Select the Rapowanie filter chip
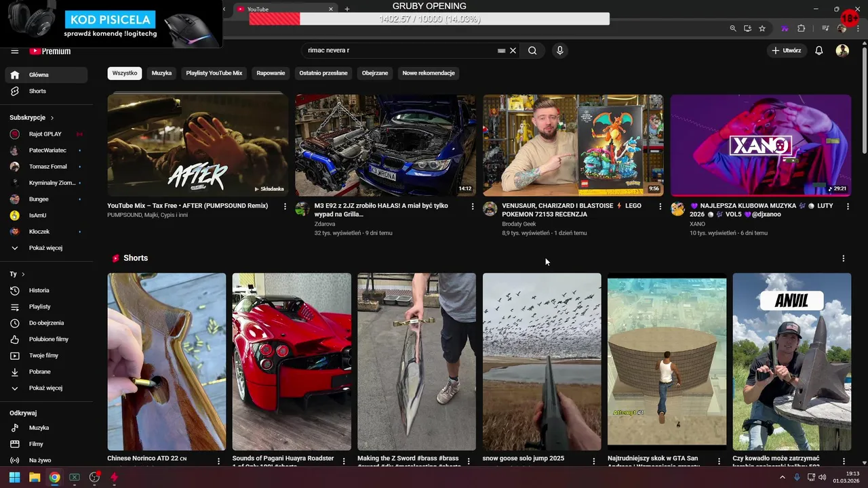 (x=271, y=73)
